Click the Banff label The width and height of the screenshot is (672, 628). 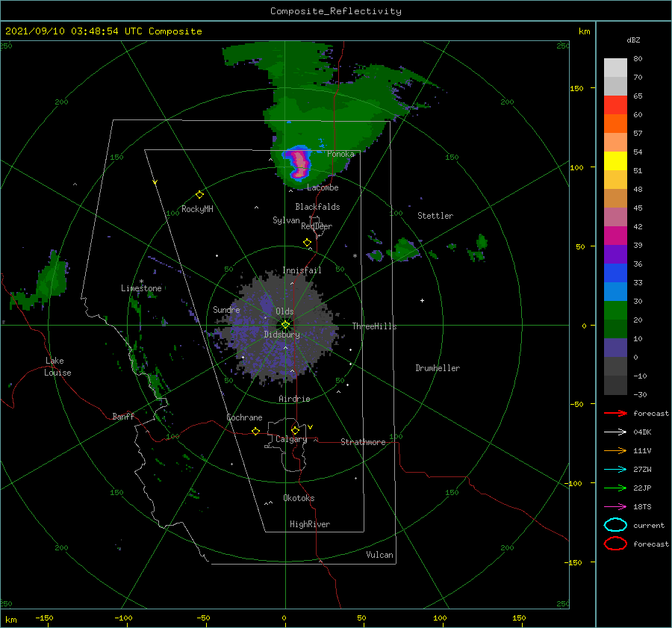(123, 416)
